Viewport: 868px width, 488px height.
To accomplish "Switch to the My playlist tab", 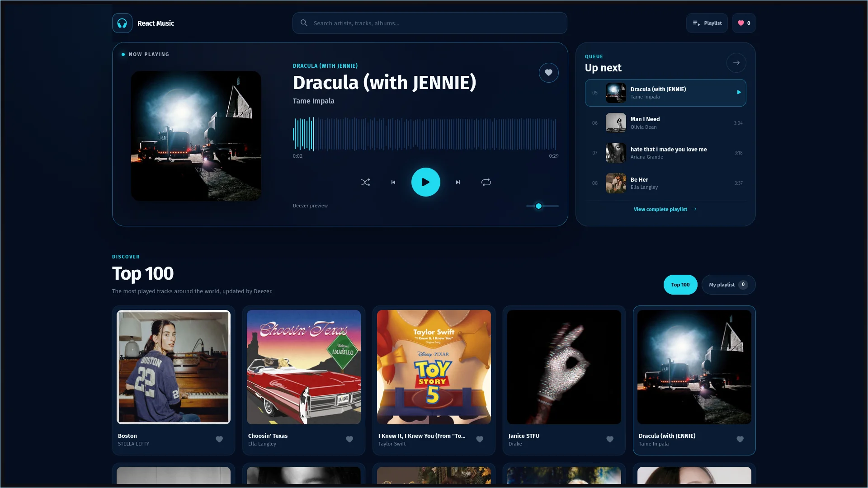I will pos(728,285).
